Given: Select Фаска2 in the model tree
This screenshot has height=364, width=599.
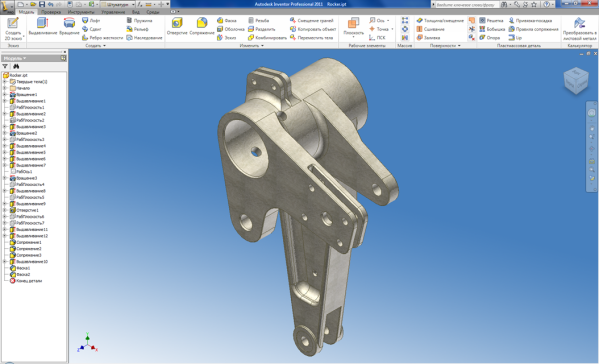Looking at the screenshot, I should (x=20, y=274).
